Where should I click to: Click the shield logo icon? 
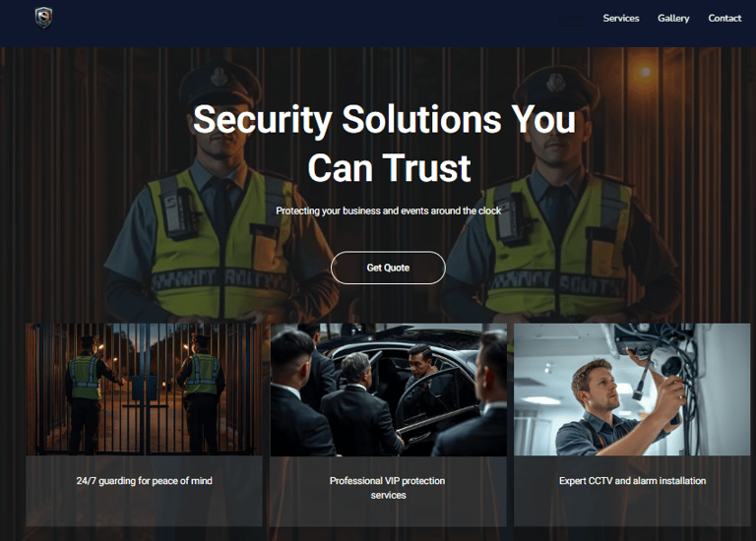(43, 19)
